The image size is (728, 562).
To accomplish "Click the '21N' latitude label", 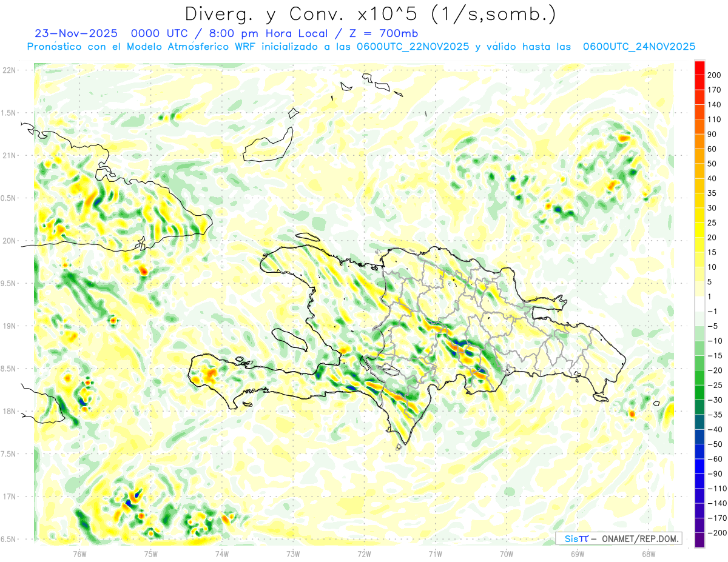I will [x=10, y=155].
